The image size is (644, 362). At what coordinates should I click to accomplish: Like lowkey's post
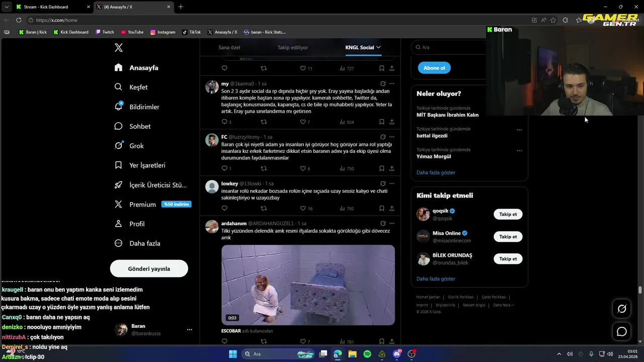tap(303, 208)
